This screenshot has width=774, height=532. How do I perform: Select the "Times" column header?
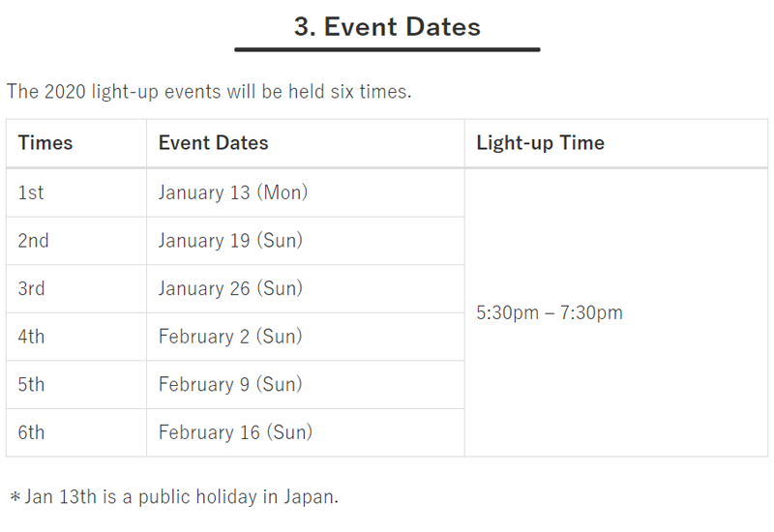(45, 143)
